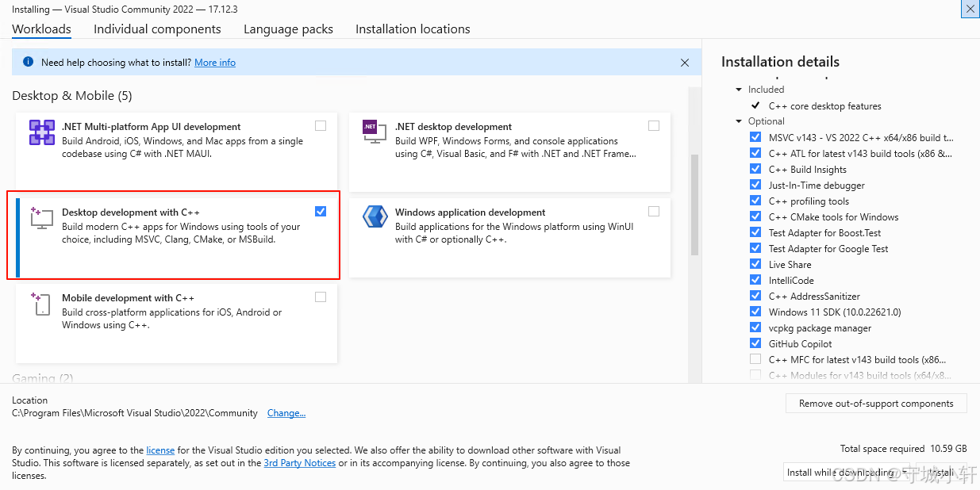The width and height of the screenshot is (980, 490).
Task: Disable the C++ Build Insights component
Action: [755, 169]
